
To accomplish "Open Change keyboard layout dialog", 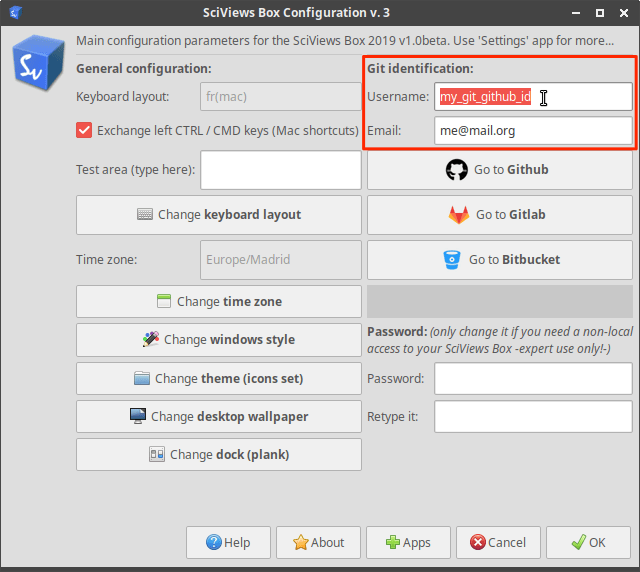I will (219, 215).
